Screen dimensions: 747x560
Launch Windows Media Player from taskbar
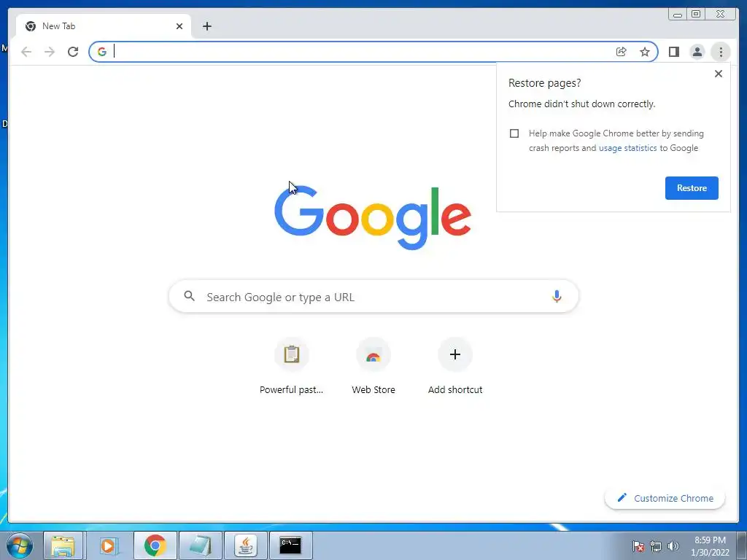109,545
